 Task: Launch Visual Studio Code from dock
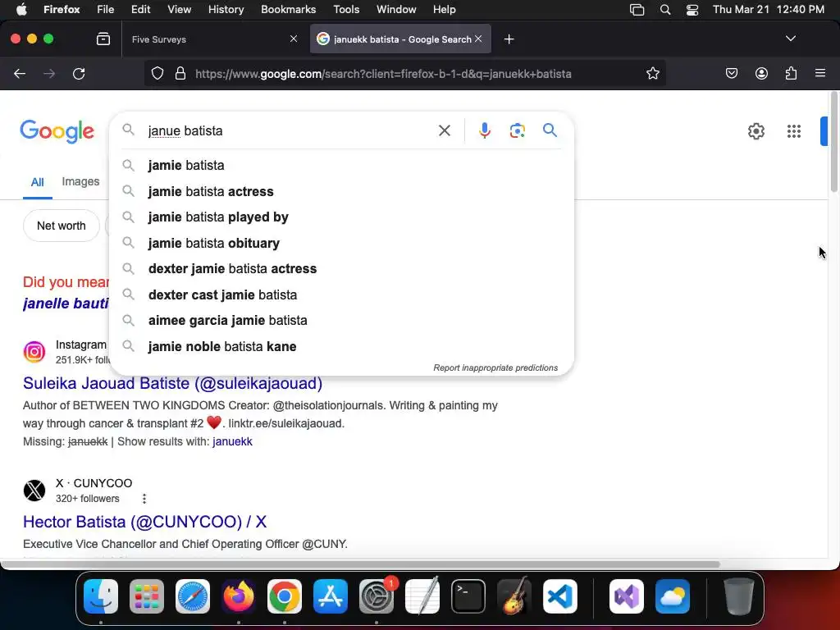tap(559, 596)
